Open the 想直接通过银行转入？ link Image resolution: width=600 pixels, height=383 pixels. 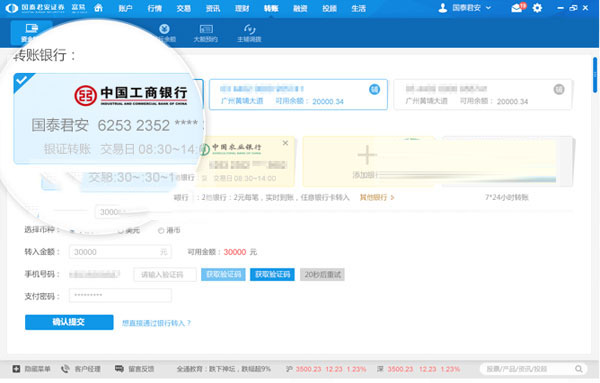(x=157, y=323)
